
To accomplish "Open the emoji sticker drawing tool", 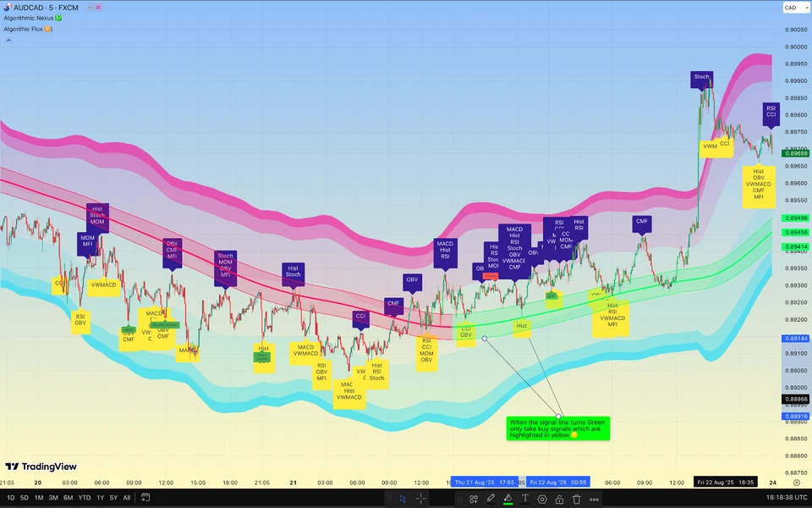I will [x=542, y=498].
